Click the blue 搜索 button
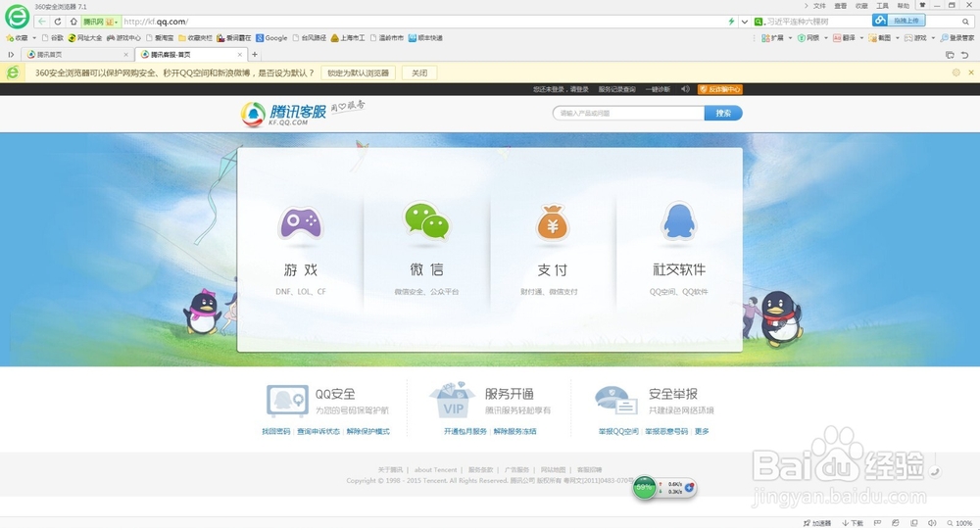This screenshot has height=530, width=980. coord(723,113)
